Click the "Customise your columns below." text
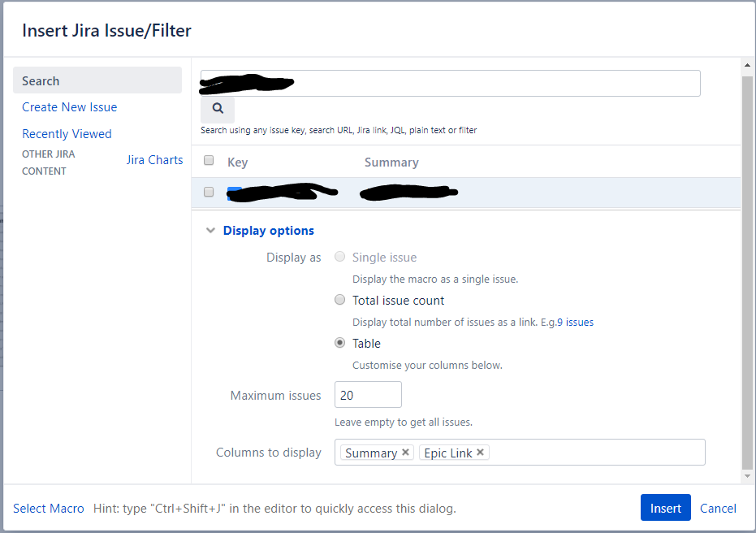 (427, 365)
